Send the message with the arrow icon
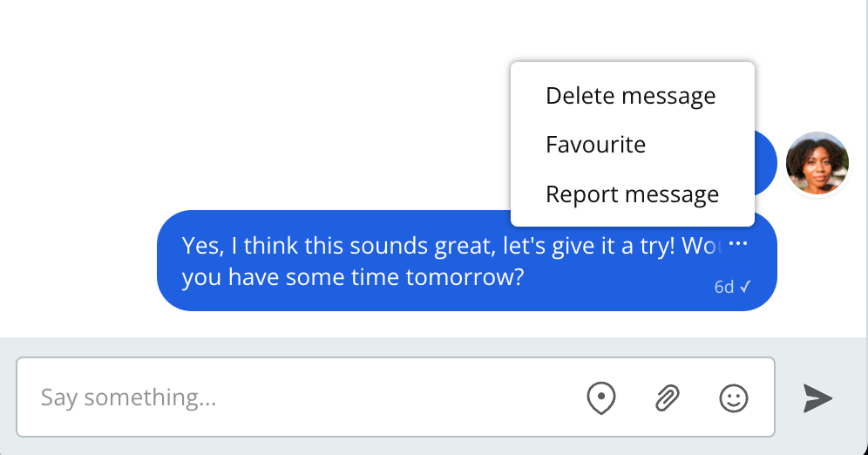The image size is (868, 455). [817, 398]
